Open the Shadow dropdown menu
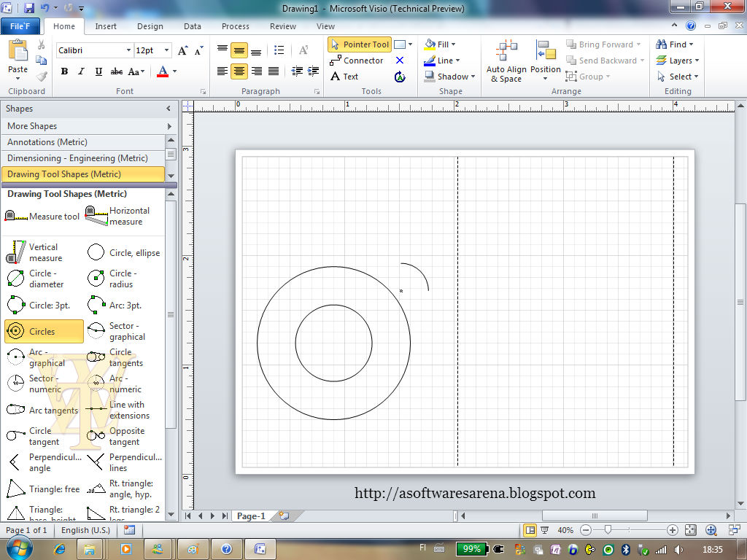 [x=473, y=77]
